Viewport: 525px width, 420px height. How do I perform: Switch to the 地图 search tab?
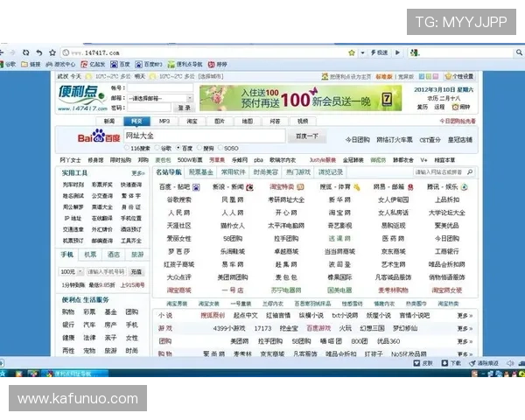point(248,122)
